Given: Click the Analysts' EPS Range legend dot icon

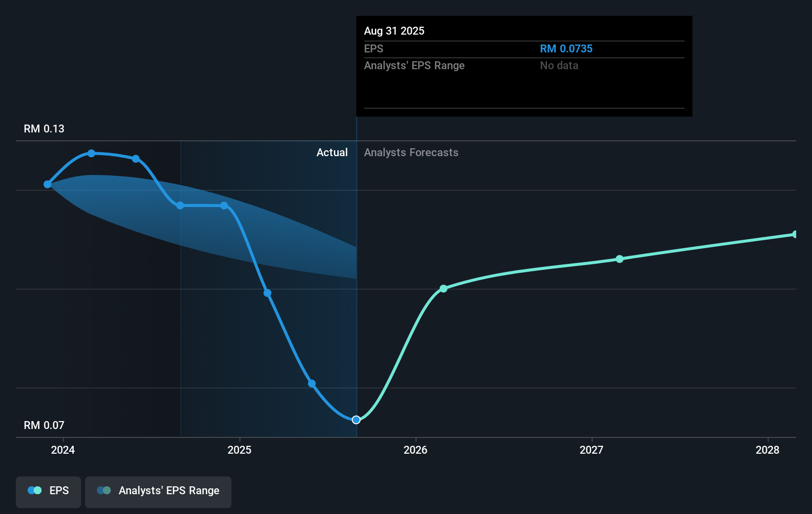Looking at the screenshot, I should coord(104,491).
